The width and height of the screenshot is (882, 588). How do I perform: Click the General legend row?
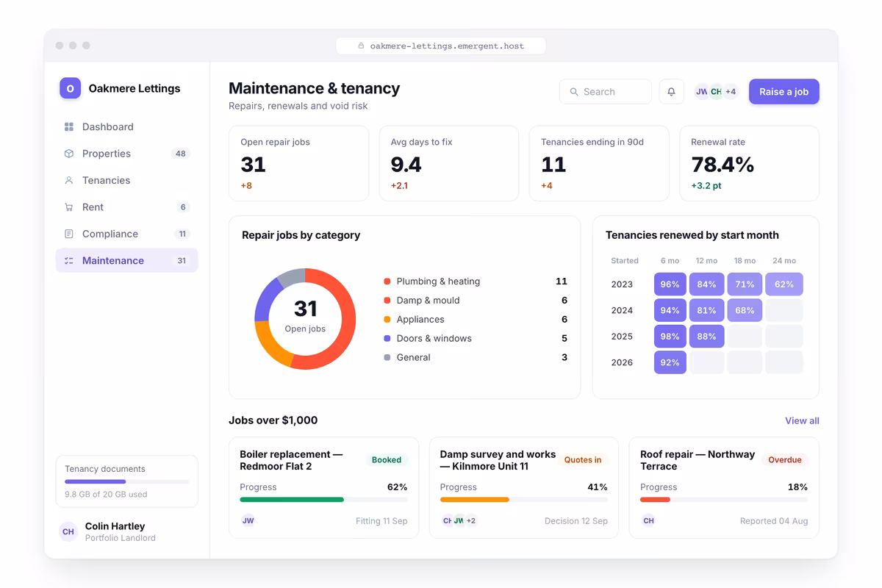[x=476, y=358]
